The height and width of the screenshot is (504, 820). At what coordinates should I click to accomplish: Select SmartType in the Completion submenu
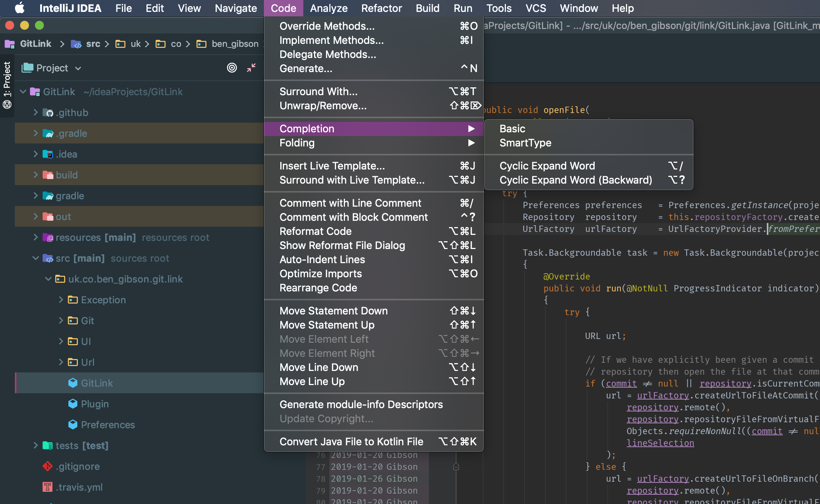(x=525, y=143)
